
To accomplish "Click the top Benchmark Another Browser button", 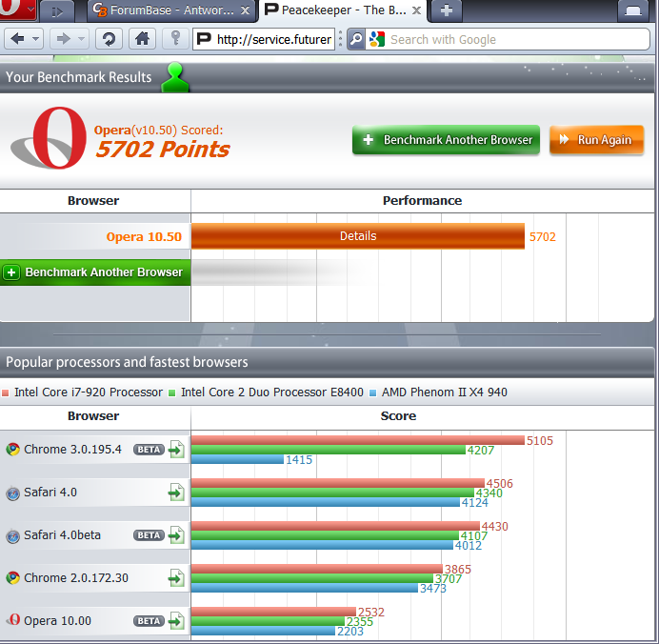I will pos(446,139).
